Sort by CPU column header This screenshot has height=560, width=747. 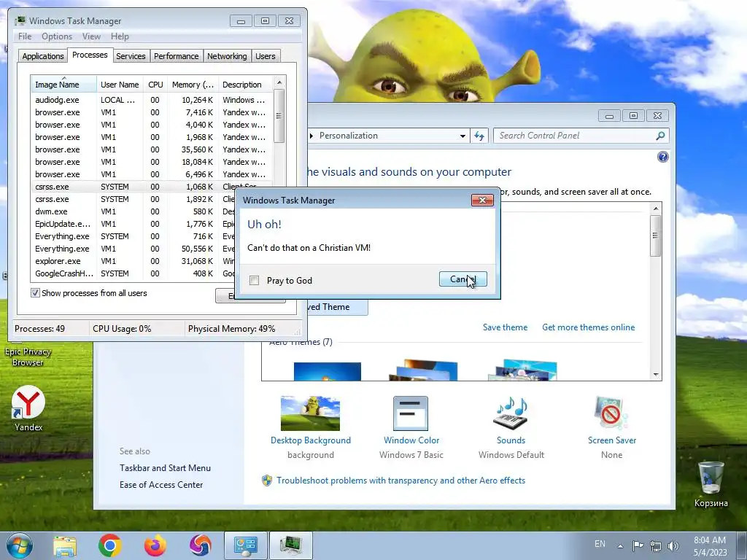point(155,85)
